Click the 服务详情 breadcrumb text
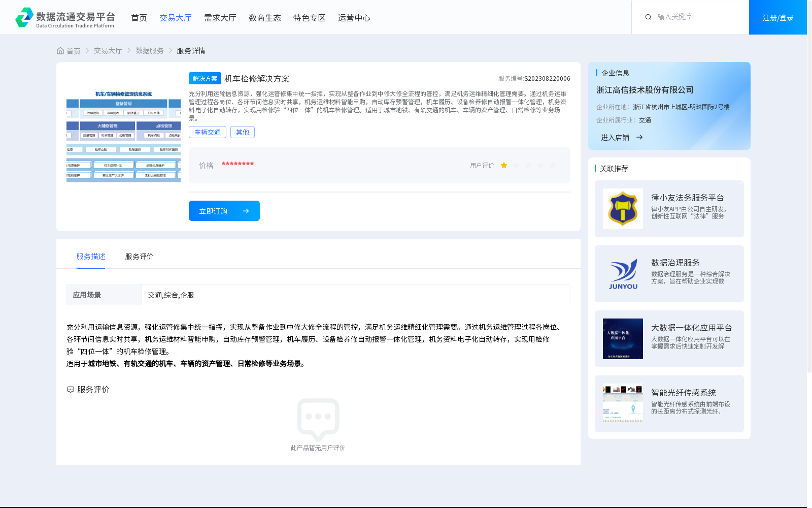 [191, 51]
